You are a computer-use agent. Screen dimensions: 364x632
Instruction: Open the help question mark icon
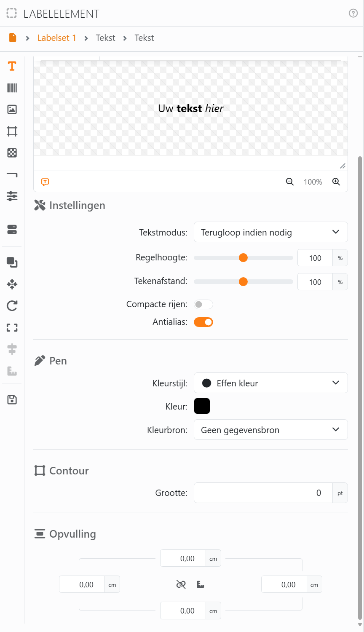353,13
